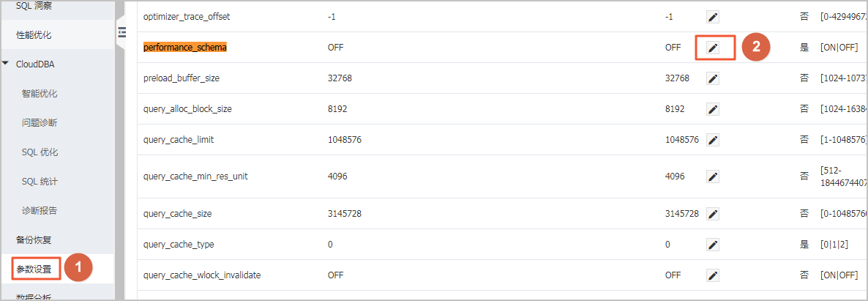Collapse the sidebar with the toggle handle
Image resolution: width=868 pixels, height=301 pixels.
tap(121, 32)
